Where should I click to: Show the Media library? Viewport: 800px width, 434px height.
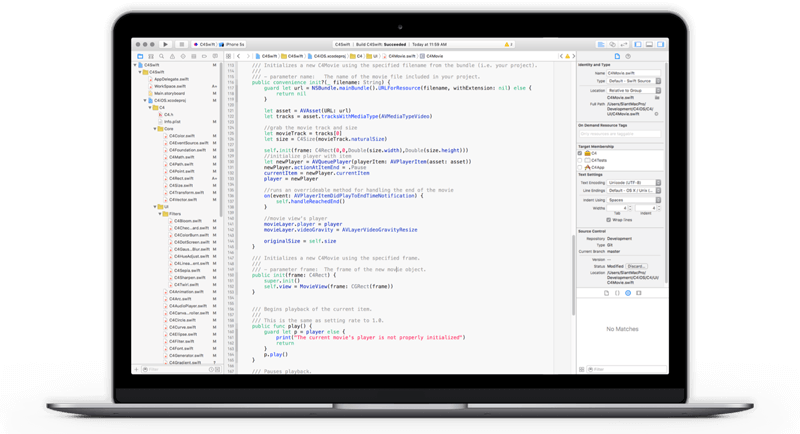point(639,293)
